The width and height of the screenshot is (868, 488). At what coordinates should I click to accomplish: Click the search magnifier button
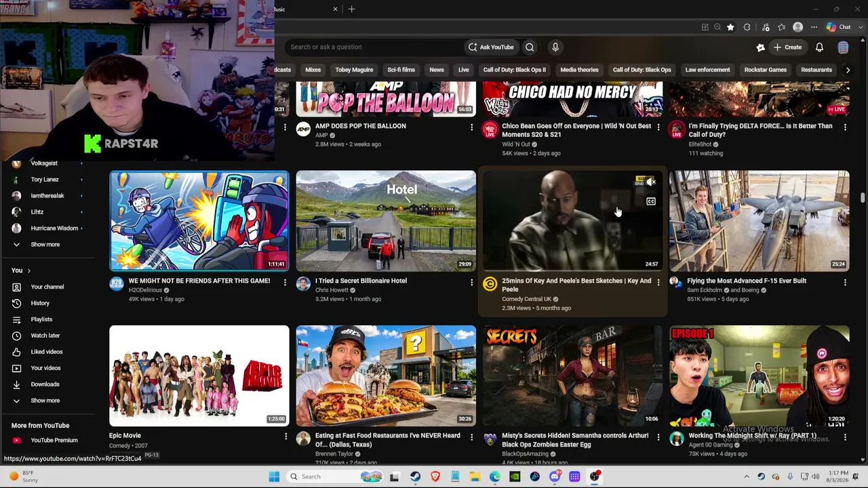point(530,47)
